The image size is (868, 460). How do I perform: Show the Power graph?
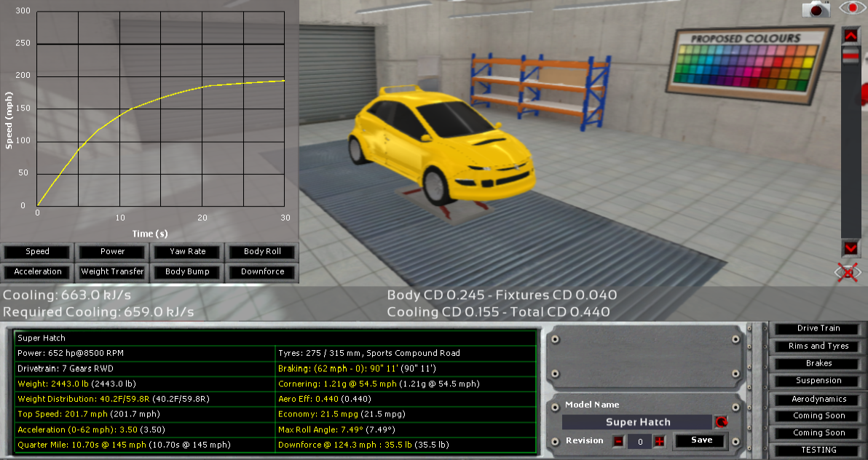point(112,252)
